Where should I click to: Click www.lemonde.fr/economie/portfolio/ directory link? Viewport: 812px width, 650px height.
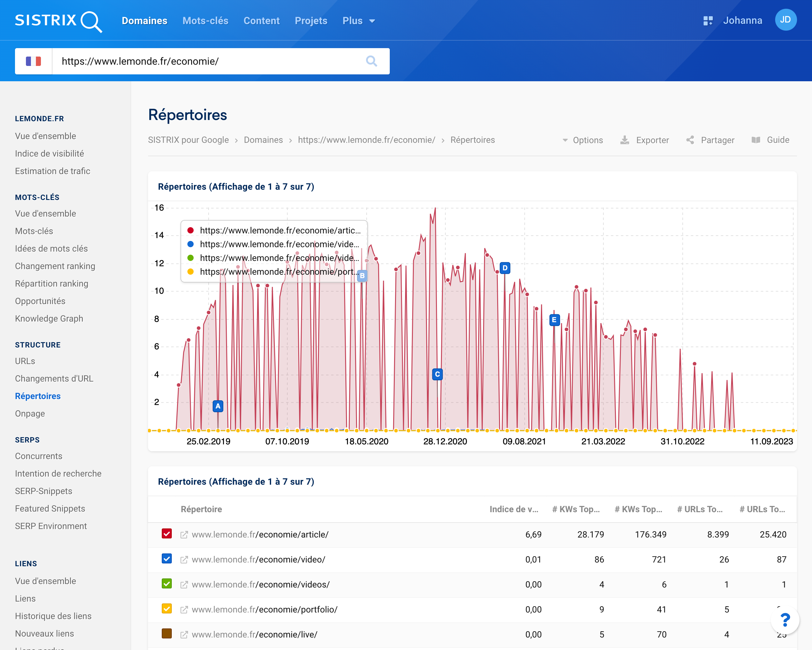[x=265, y=610]
